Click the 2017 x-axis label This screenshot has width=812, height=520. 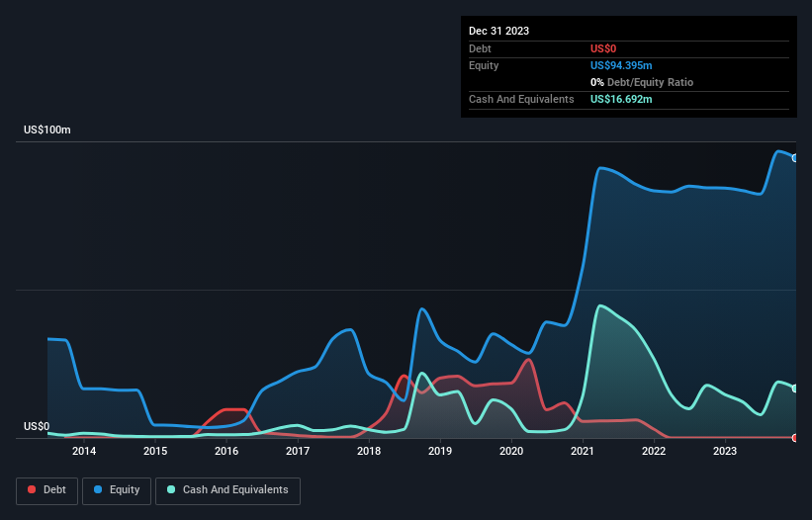(x=298, y=451)
